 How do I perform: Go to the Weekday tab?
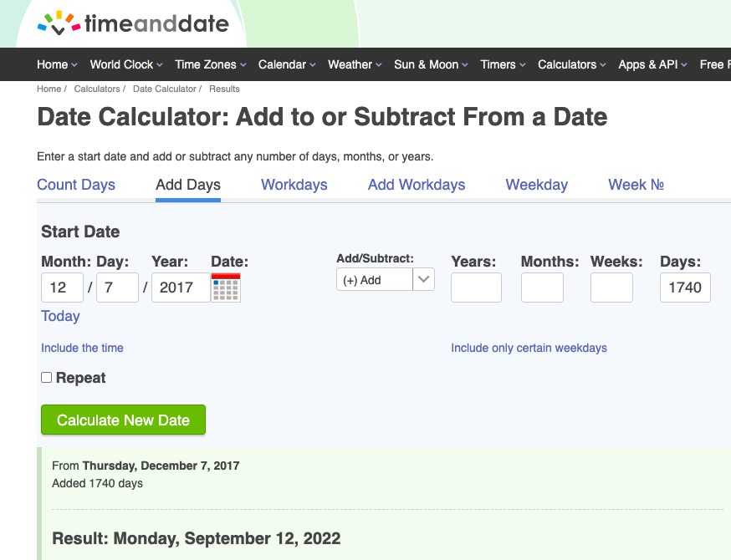[537, 185]
